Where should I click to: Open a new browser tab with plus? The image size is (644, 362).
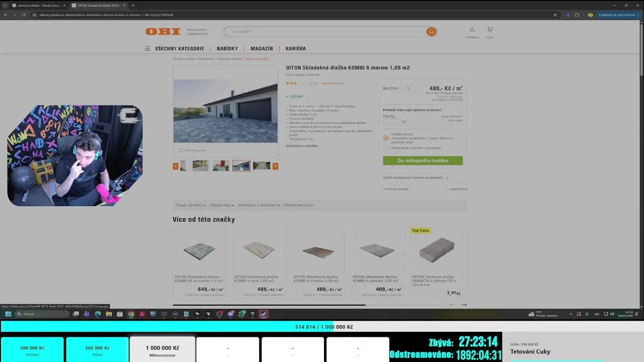(133, 6)
